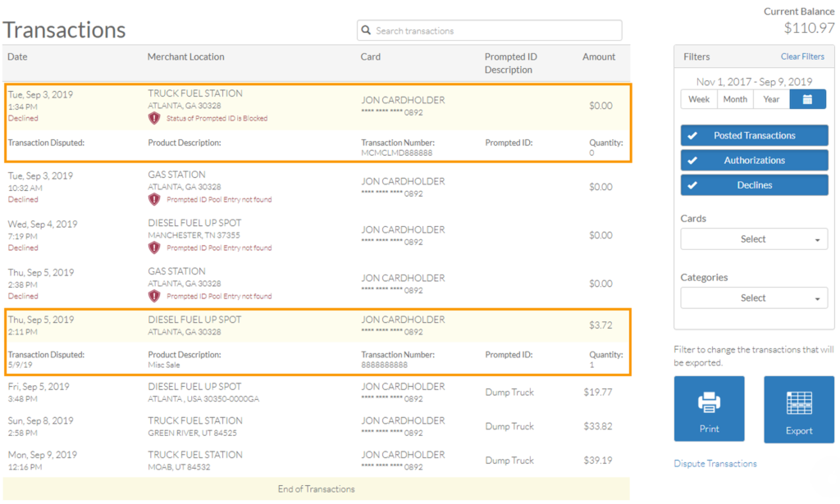Click the spreadsheet icon for Export
Screen dimensions: 840x504
point(799,403)
